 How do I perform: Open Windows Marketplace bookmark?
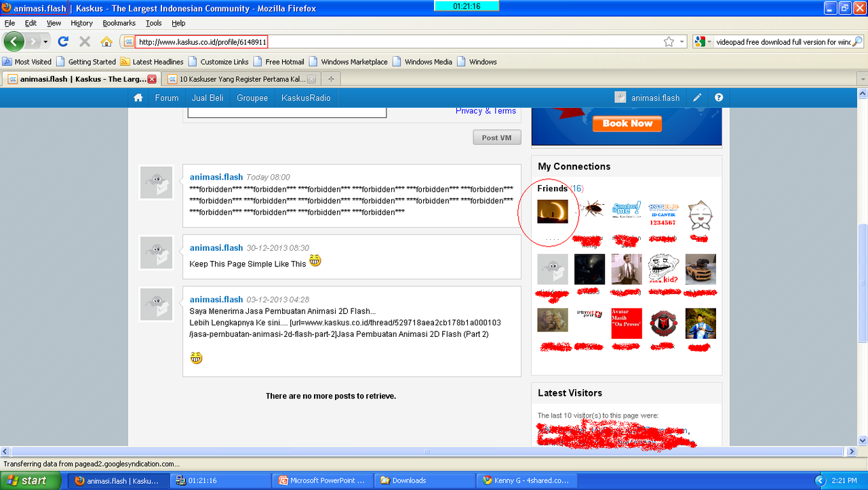(x=348, y=62)
